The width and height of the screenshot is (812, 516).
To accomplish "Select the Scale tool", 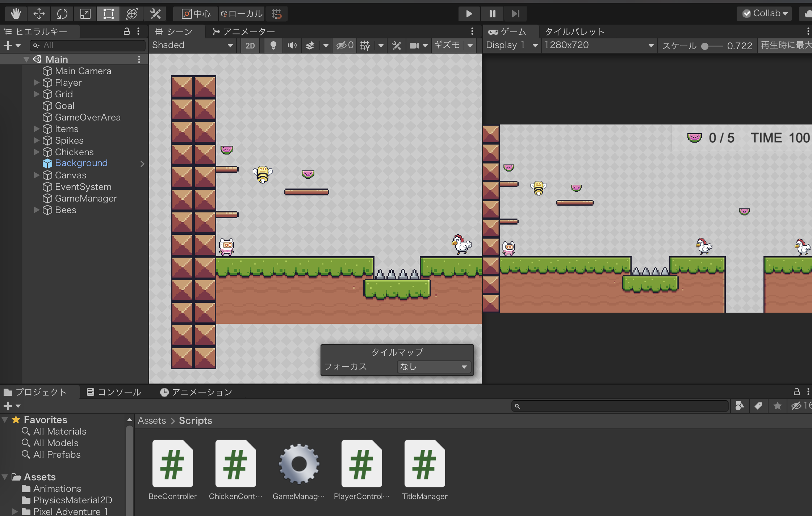I will 85,14.
